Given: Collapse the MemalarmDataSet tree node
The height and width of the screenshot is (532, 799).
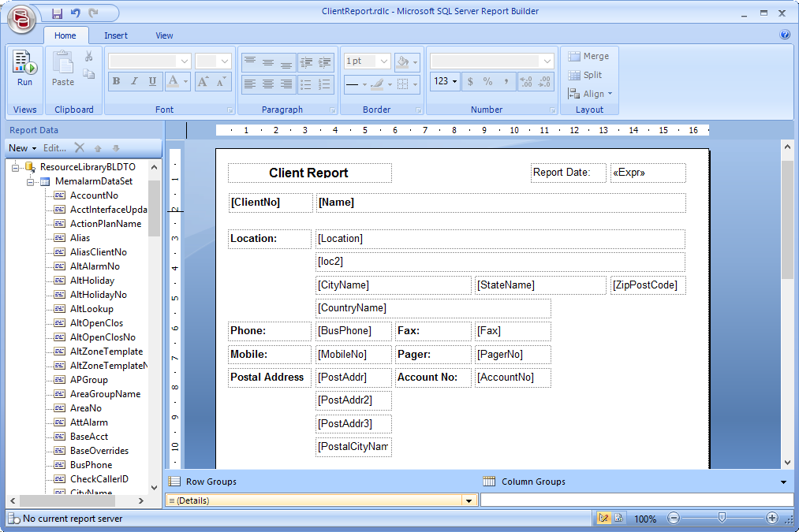Looking at the screenshot, I should [31, 182].
